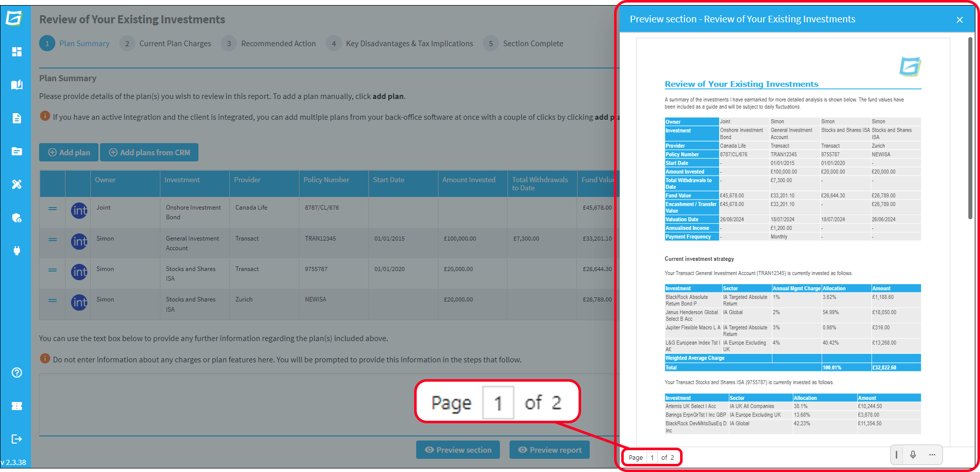This screenshot has height=472, width=980.
Task: Open the ticket icon in sidebar
Action: tap(17, 406)
